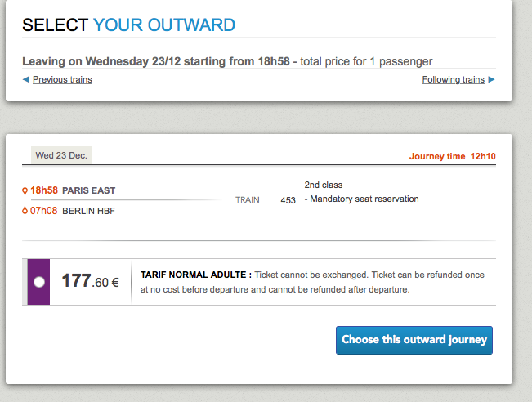Click the orange departure node circle icon

(25, 190)
